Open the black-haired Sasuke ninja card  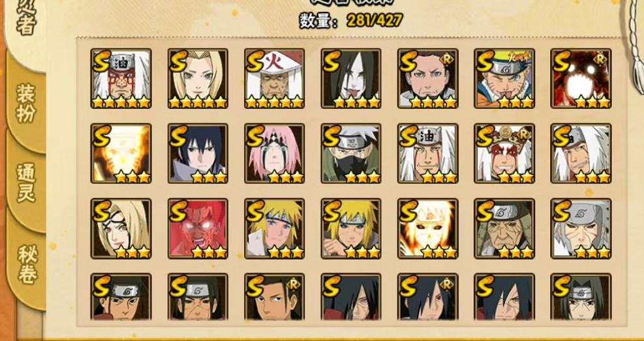tap(198, 153)
